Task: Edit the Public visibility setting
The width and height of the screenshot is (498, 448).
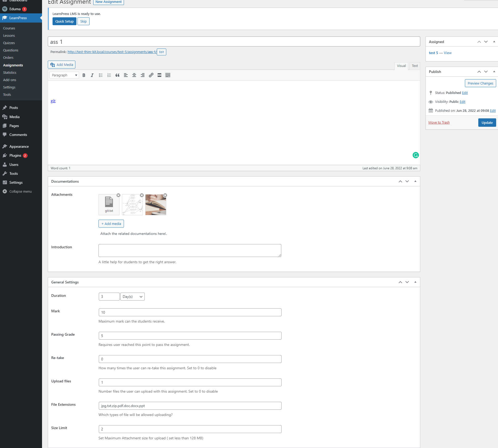Action: coord(462,102)
